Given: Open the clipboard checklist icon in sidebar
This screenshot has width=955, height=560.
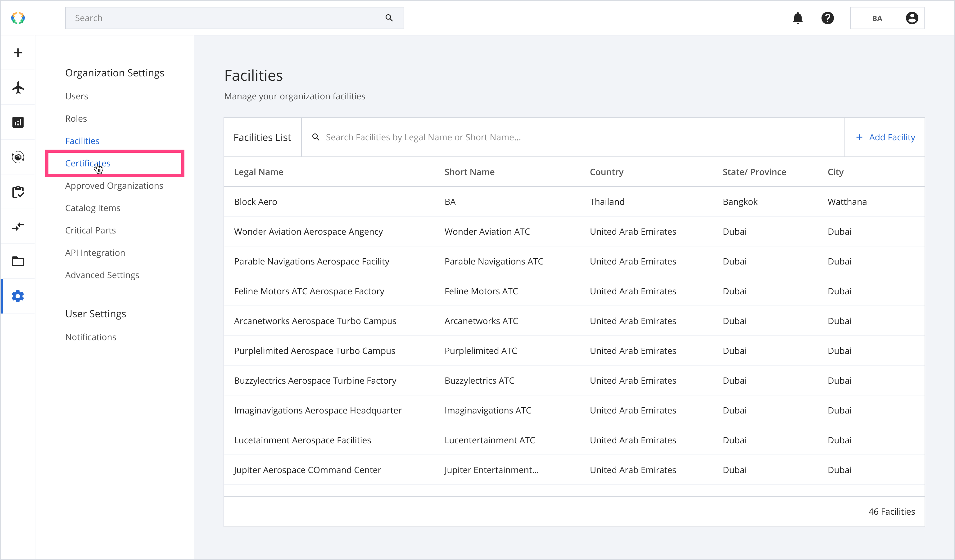Looking at the screenshot, I should click(18, 192).
